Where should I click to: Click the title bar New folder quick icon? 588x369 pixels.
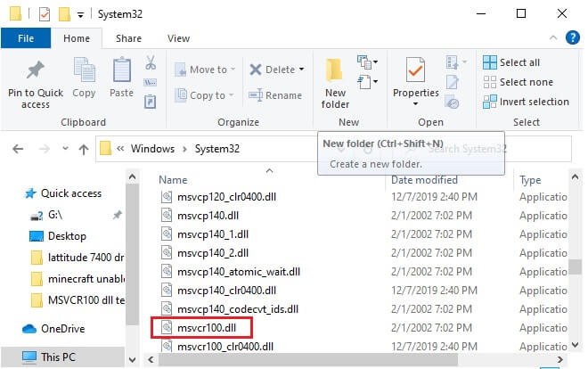[64, 14]
